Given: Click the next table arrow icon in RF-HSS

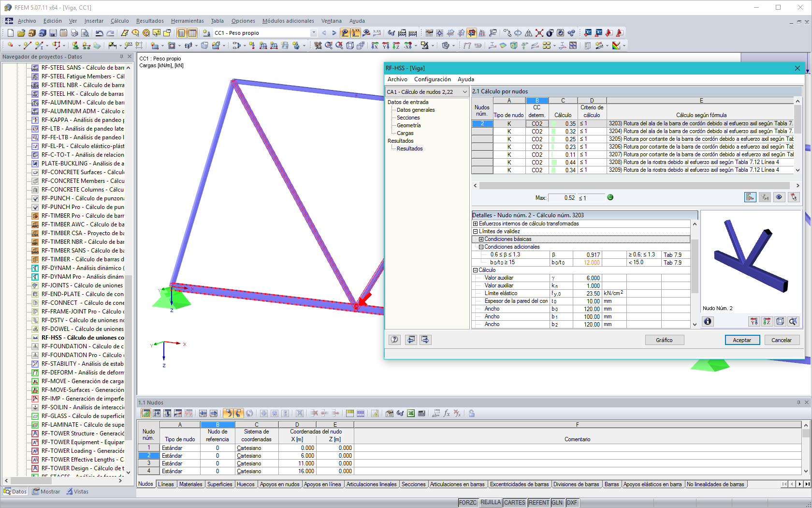Looking at the screenshot, I should (425, 340).
